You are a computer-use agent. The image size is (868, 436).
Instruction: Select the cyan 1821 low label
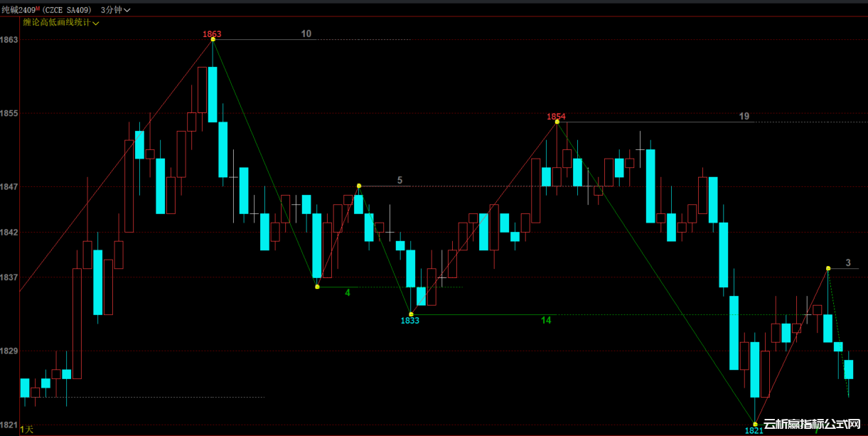(754, 430)
